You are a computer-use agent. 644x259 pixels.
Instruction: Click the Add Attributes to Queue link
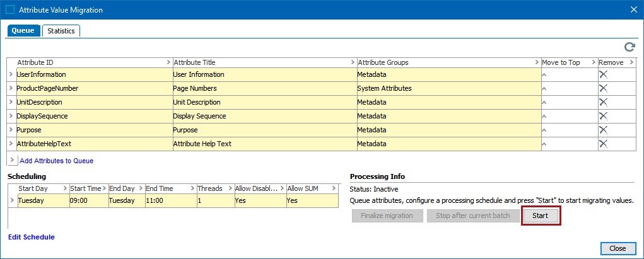[x=56, y=161]
